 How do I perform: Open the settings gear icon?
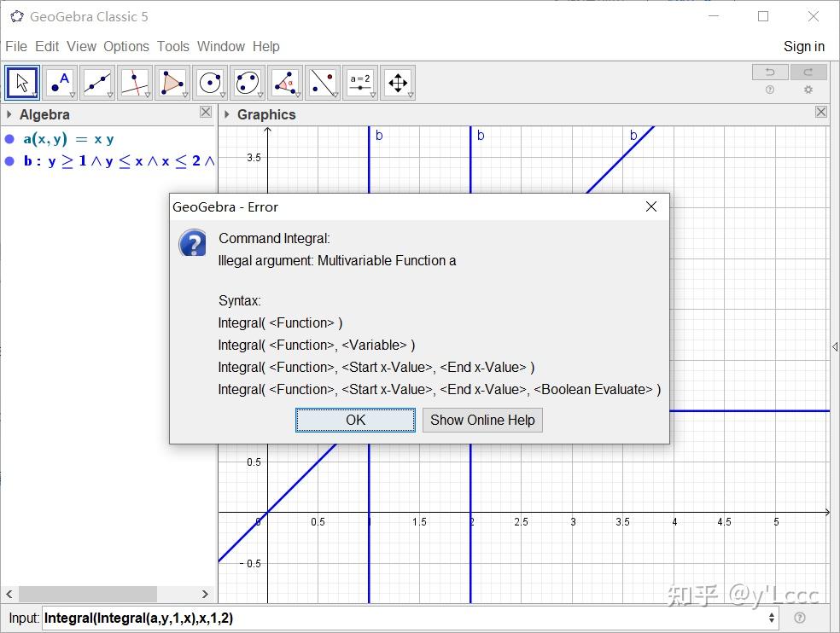click(808, 90)
